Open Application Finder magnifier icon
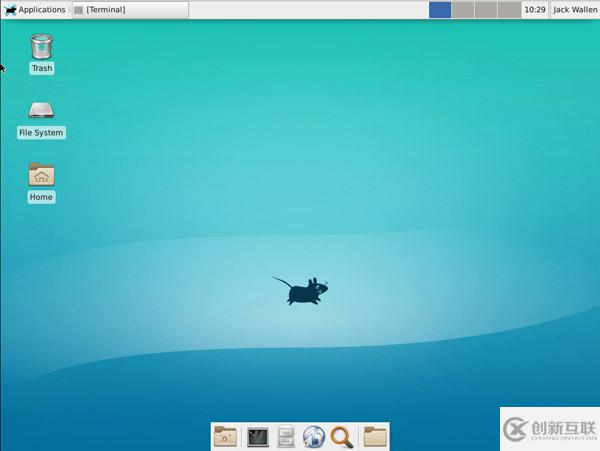This screenshot has height=451, width=600. 342,437
